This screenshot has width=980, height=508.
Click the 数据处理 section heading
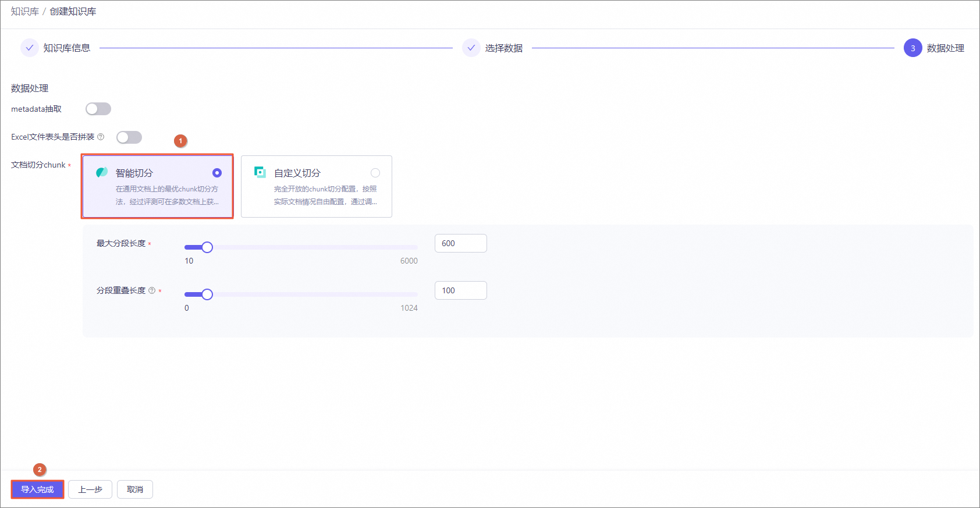click(x=30, y=88)
